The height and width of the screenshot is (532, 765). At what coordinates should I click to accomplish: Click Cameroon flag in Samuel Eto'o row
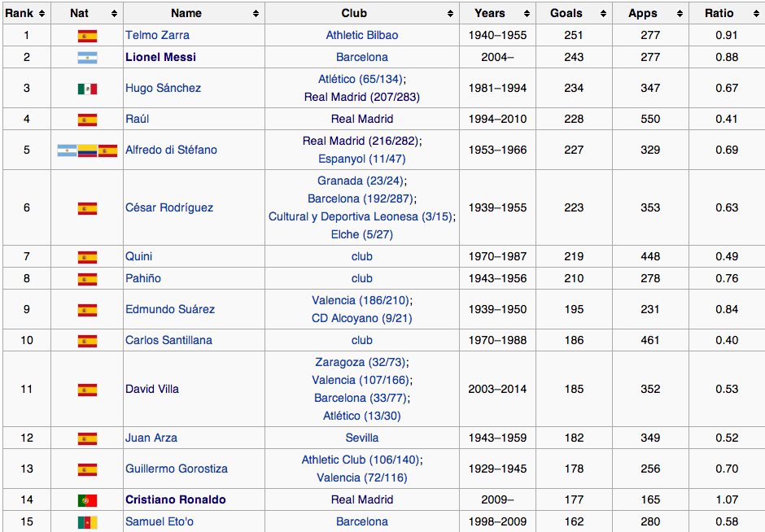(x=87, y=523)
